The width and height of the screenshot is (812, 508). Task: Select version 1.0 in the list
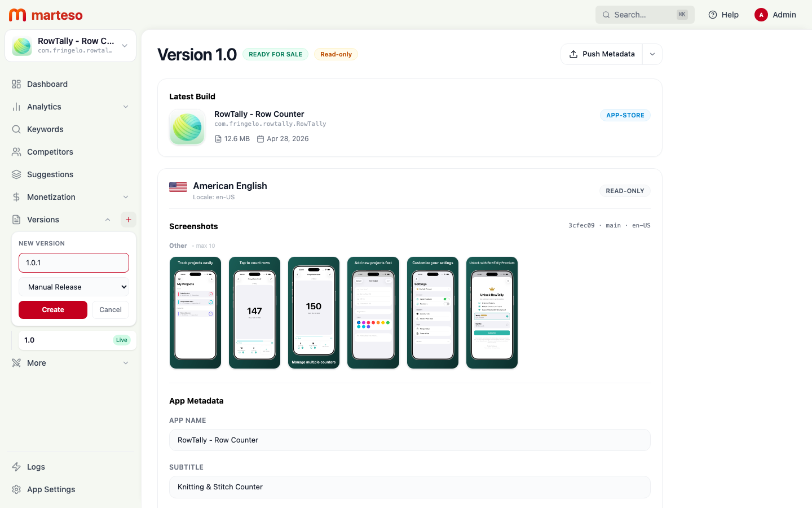tap(77, 340)
